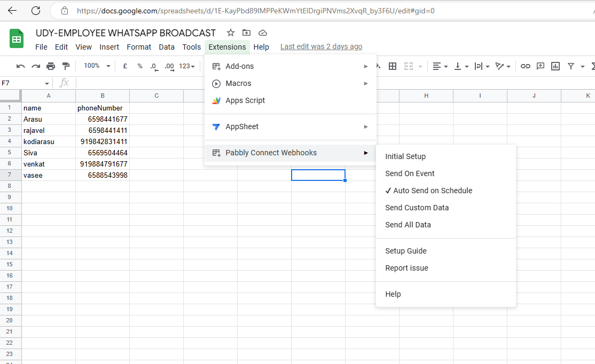Format cell as percent

tap(139, 66)
